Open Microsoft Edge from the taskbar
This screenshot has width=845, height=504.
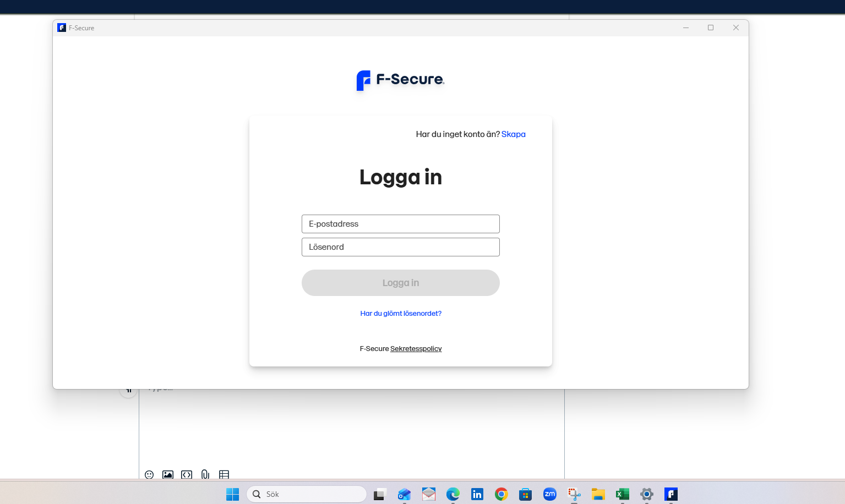tap(453, 494)
